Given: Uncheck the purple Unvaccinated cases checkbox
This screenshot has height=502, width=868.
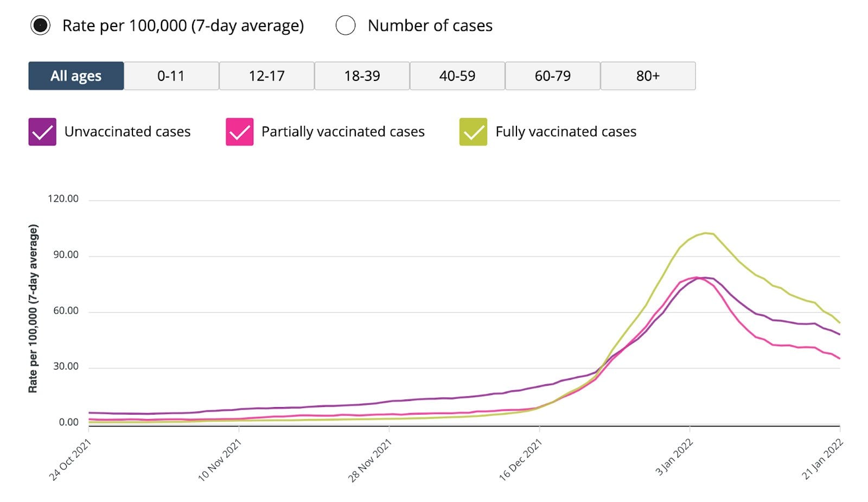Looking at the screenshot, I should [x=42, y=132].
